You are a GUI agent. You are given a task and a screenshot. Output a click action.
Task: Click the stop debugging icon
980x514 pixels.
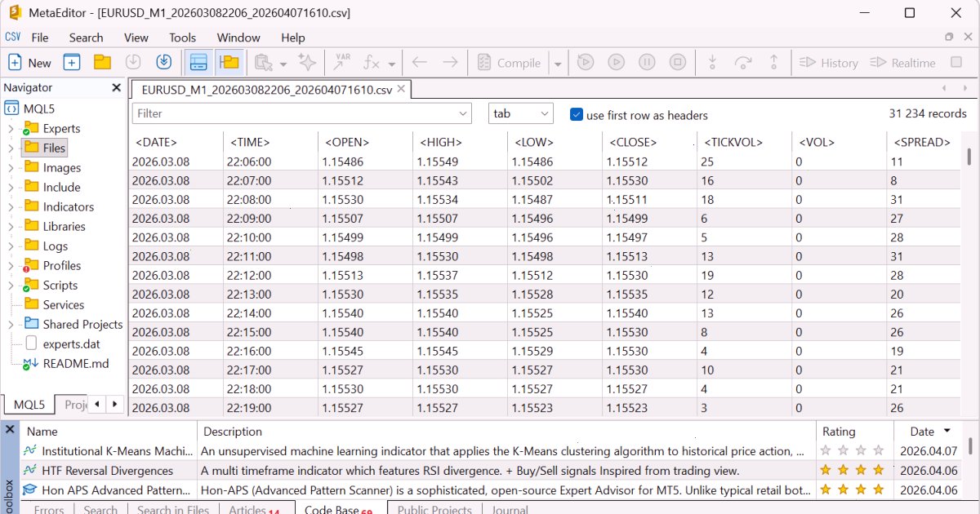point(677,63)
